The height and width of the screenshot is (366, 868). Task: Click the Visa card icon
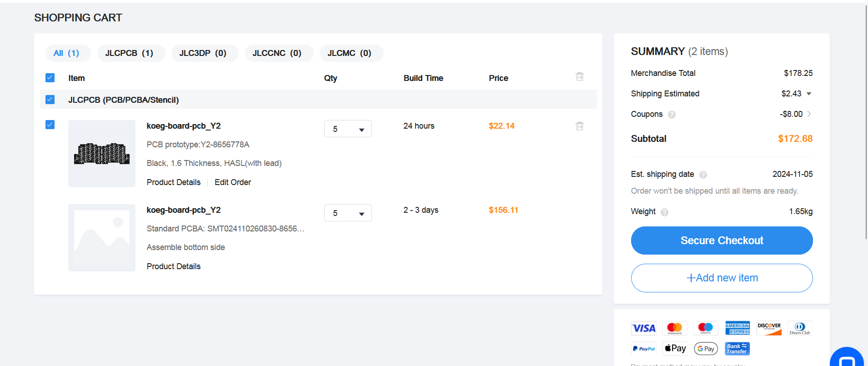(644, 328)
